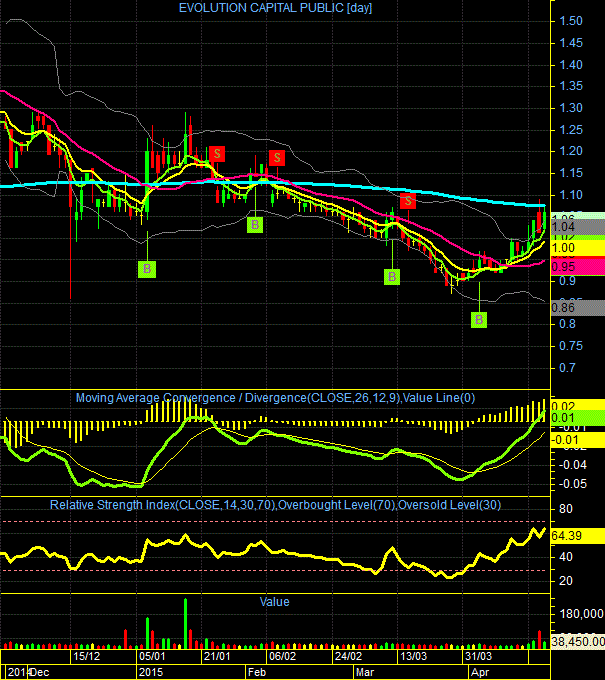Click the 21/01 date label

point(217,656)
